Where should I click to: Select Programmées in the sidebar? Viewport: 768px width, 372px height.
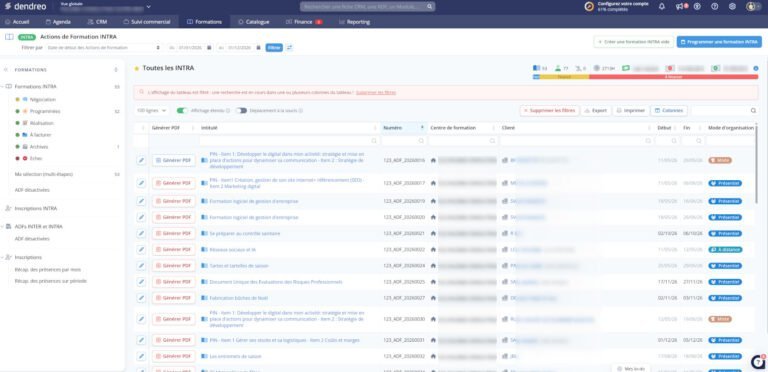(45, 111)
